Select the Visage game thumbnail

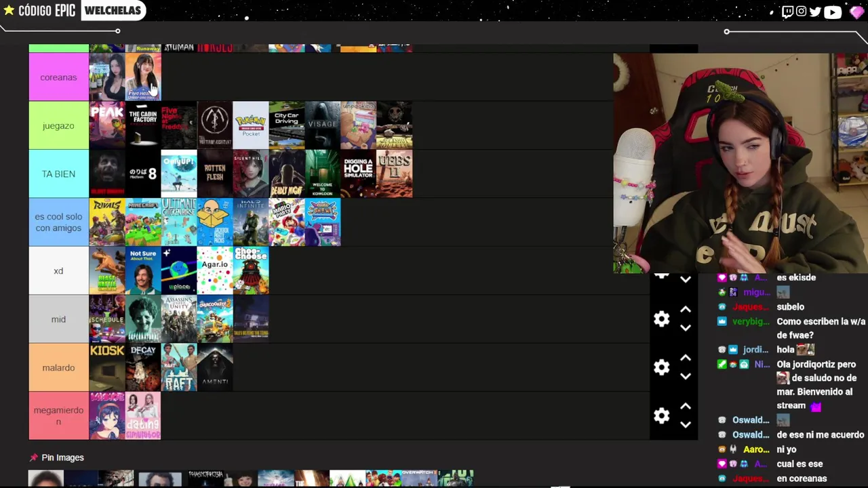click(323, 125)
